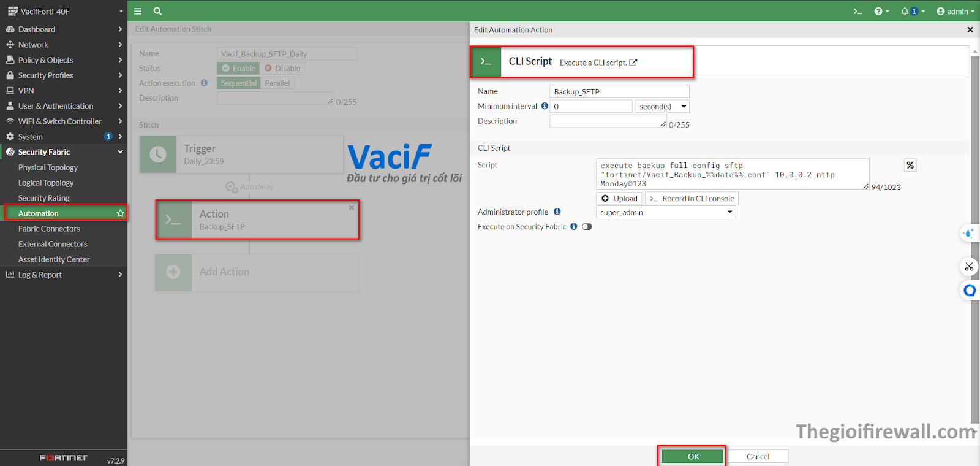Choose Parallel action execution
The image size is (980, 466).
pyautogui.click(x=277, y=83)
